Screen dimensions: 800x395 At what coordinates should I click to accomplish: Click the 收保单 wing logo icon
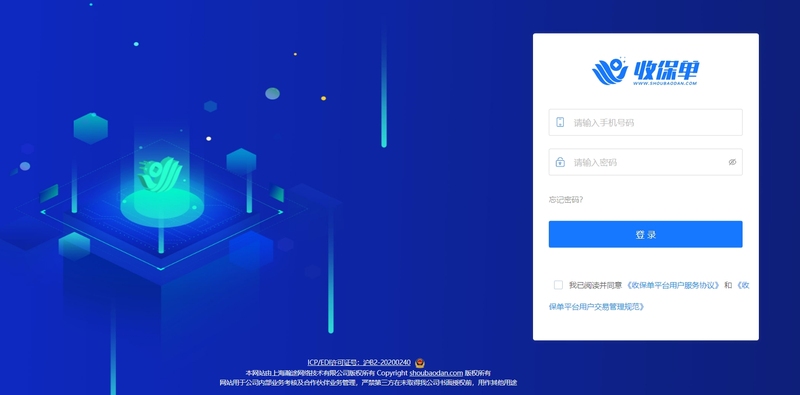point(610,71)
